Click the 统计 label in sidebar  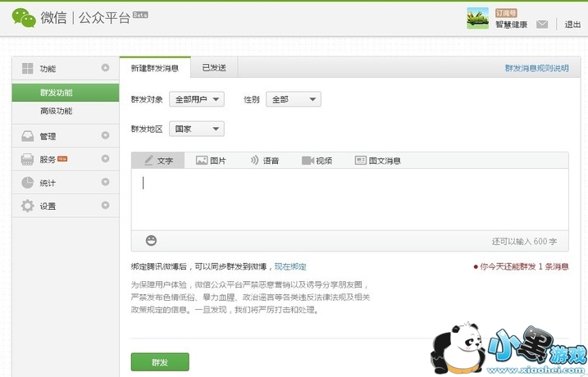pyautogui.click(x=48, y=183)
